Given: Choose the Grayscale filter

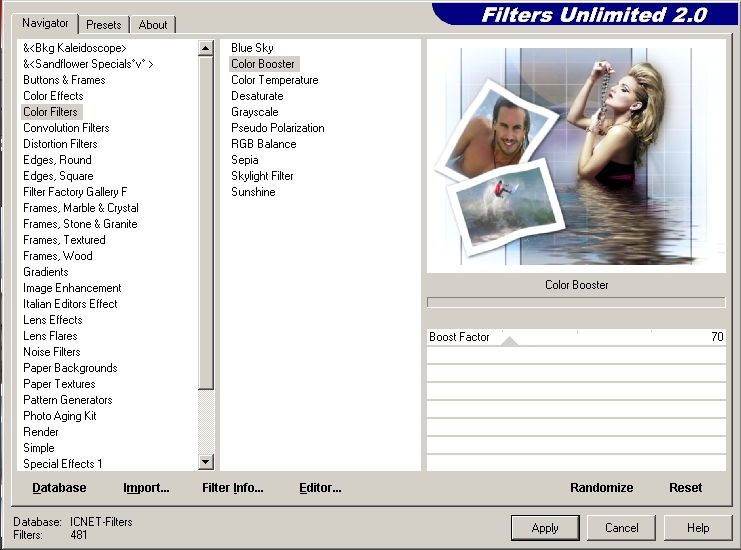Looking at the screenshot, I should (255, 112).
